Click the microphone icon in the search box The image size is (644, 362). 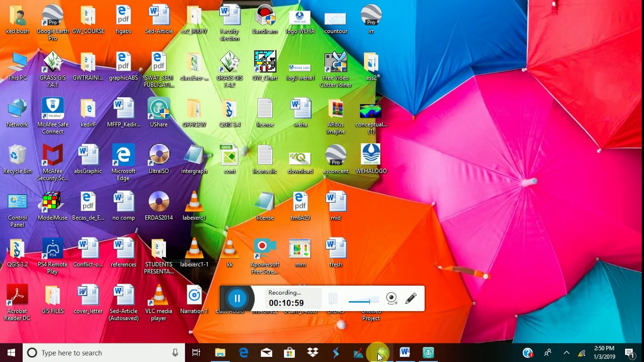point(175,352)
